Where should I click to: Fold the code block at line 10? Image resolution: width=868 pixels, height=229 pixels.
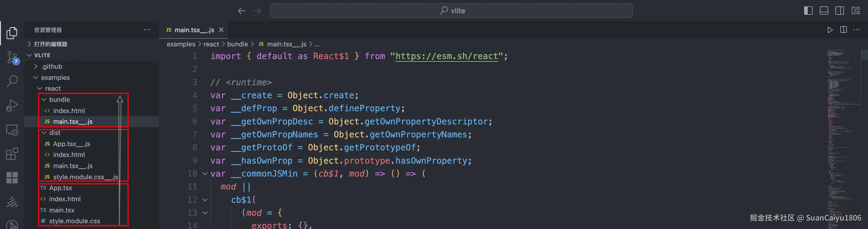click(x=205, y=174)
